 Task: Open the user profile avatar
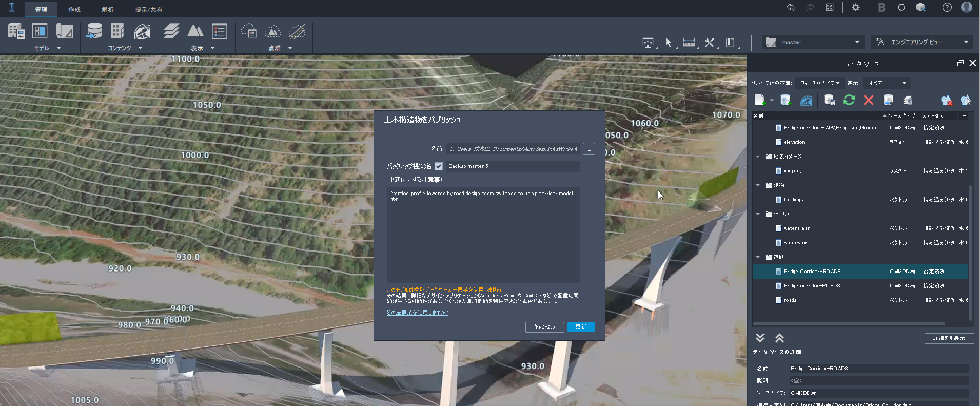point(967,7)
